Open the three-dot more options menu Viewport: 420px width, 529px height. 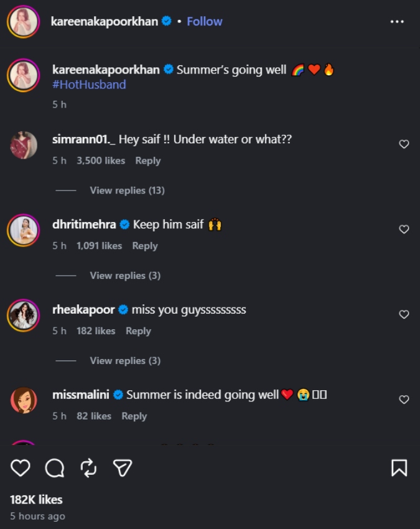pos(397,22)
